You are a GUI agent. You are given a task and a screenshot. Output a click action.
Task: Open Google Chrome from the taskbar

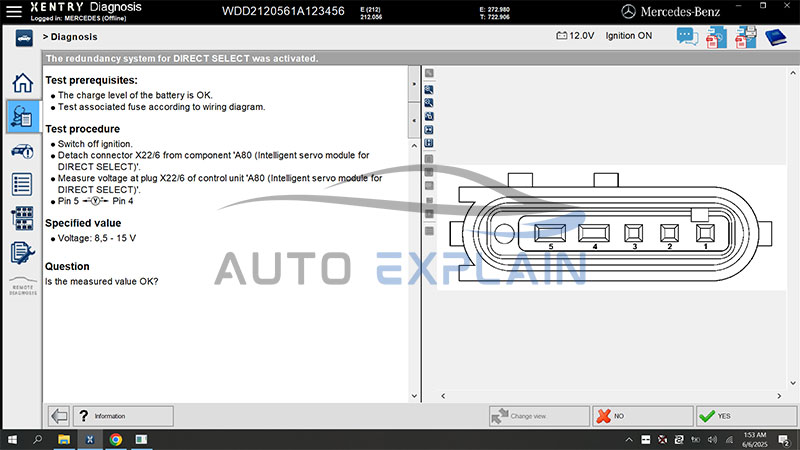pos(116,439)
